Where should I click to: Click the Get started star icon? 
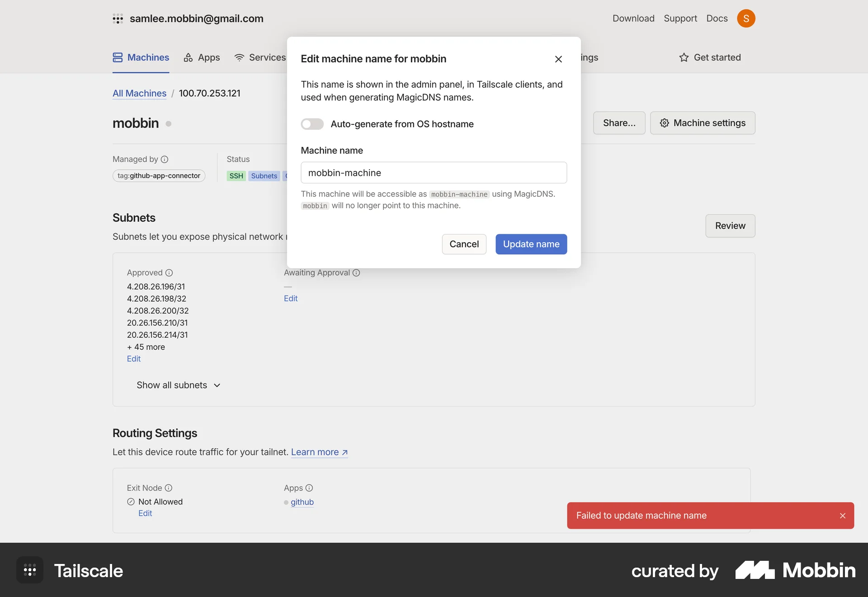[684, 57]
